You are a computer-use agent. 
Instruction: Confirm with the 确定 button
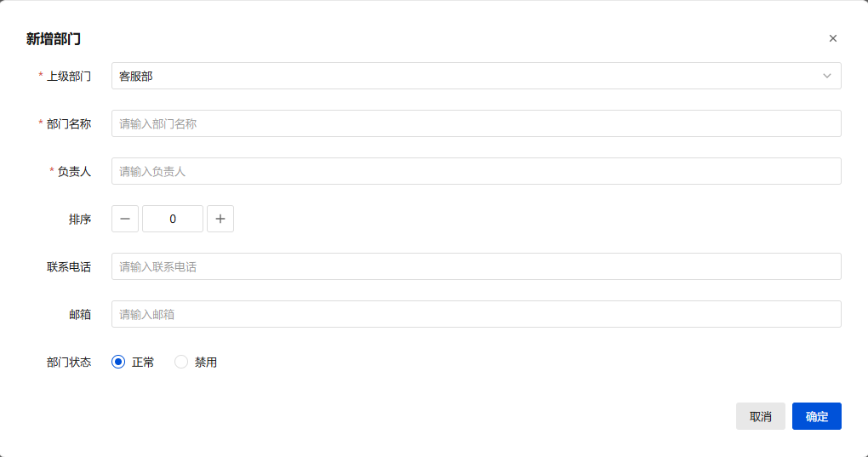816,416
